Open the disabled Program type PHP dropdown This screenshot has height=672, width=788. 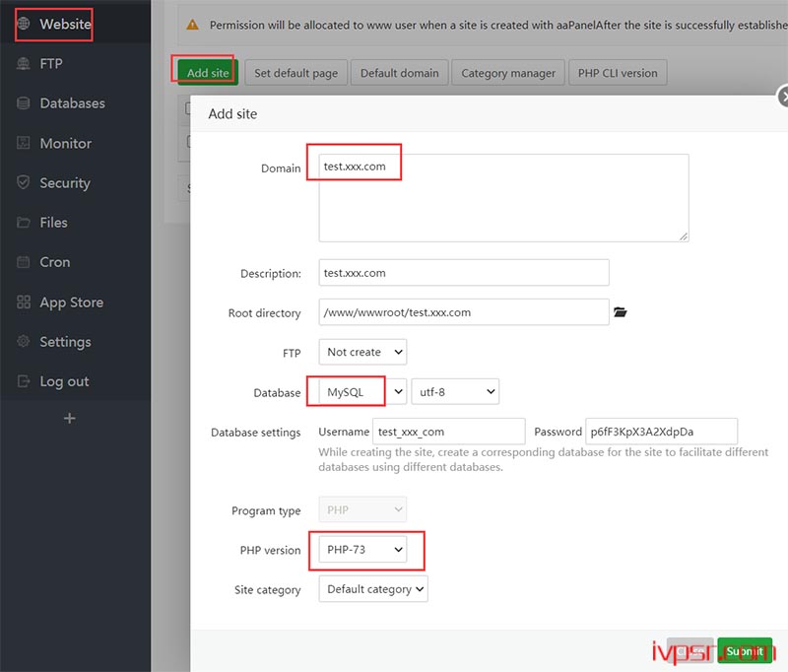(x=362, y=509)
